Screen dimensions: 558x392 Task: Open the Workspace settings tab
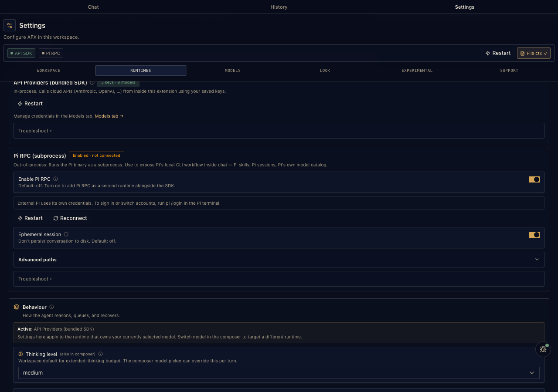(x=48, y=71)
